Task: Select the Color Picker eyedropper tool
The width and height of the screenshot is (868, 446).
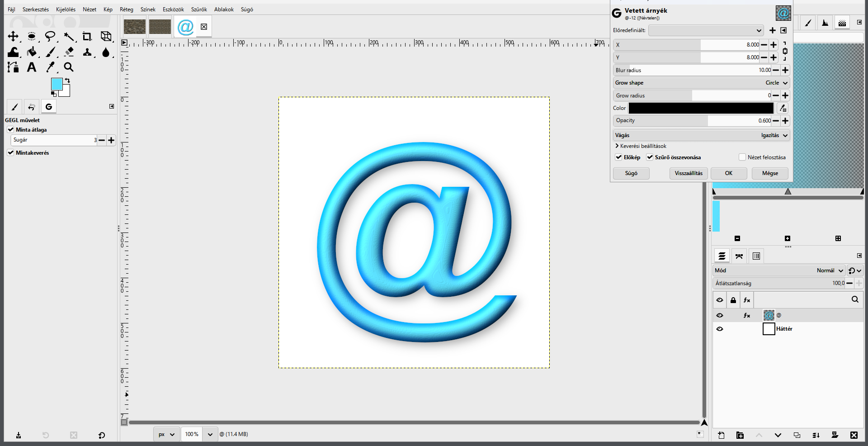Action: (50, 67)
